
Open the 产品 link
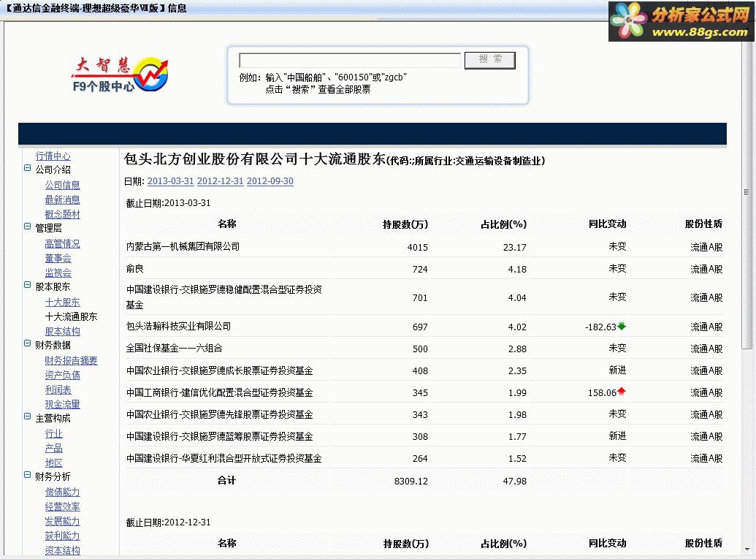53,448
